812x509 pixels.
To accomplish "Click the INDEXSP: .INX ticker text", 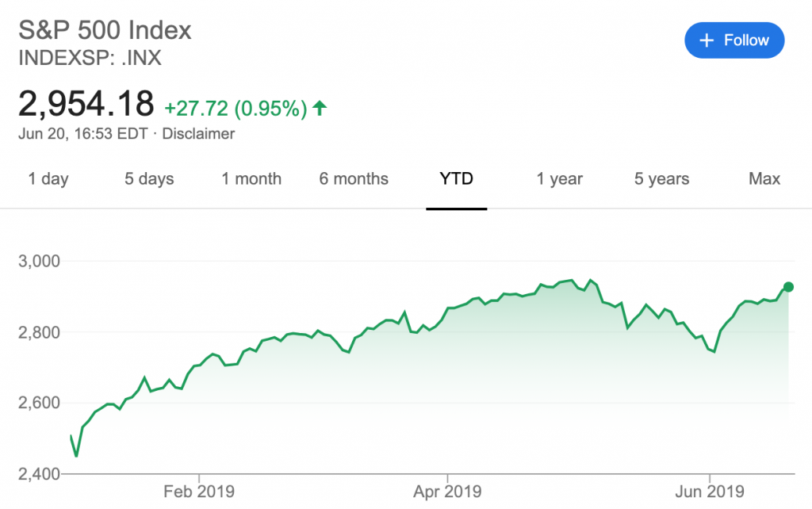I will tap(90, 58).
